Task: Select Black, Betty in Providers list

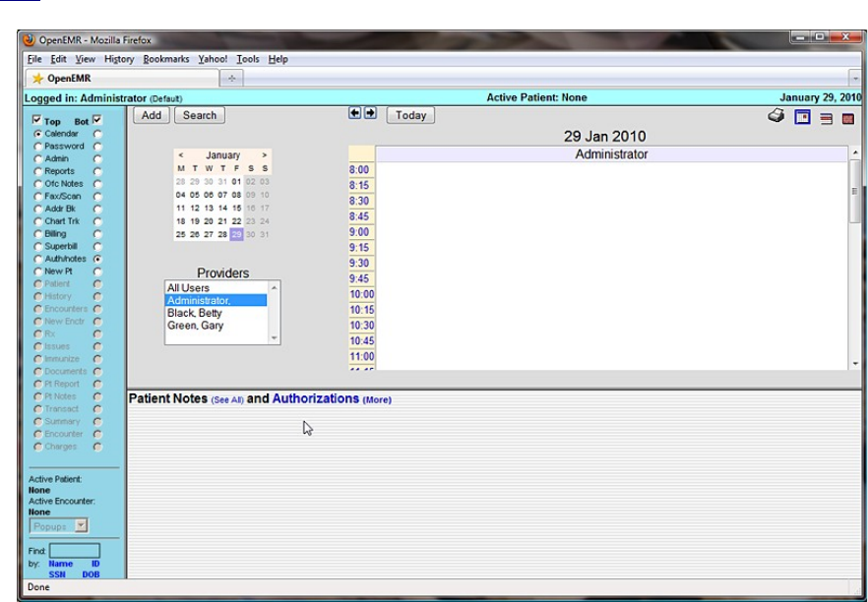Action: [216, 313]
